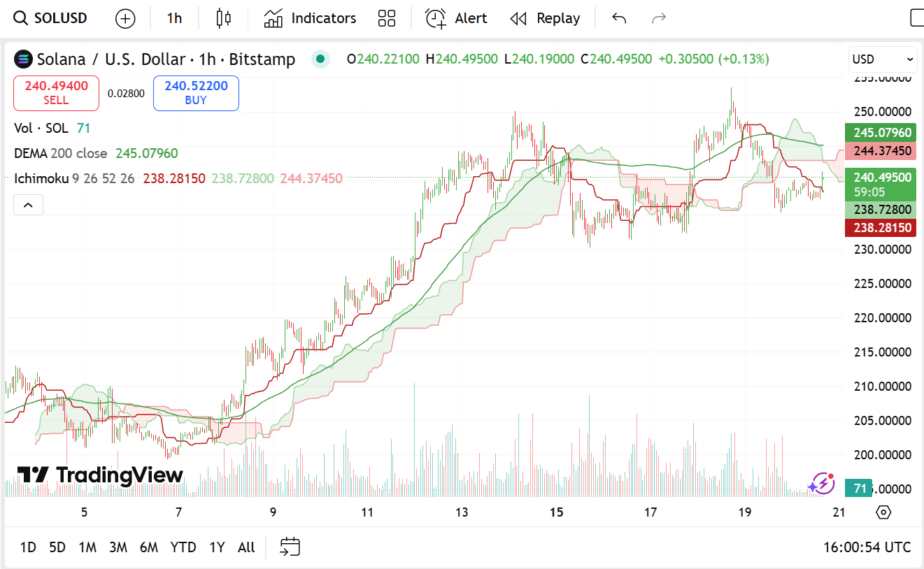The height and width of the screenshot is (569, 924).
Task: Select the YTD date range
Action: pos(183,547)
